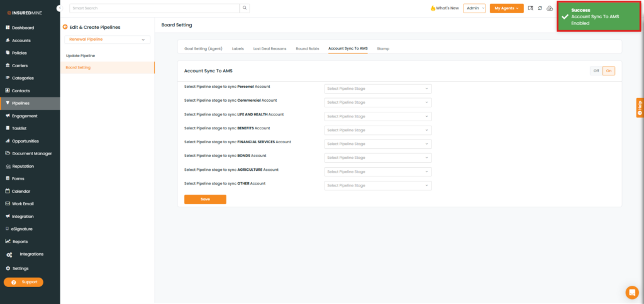
Task: Click into the Smart Search field
Action: pyautogui.click(x=154, y=8)
